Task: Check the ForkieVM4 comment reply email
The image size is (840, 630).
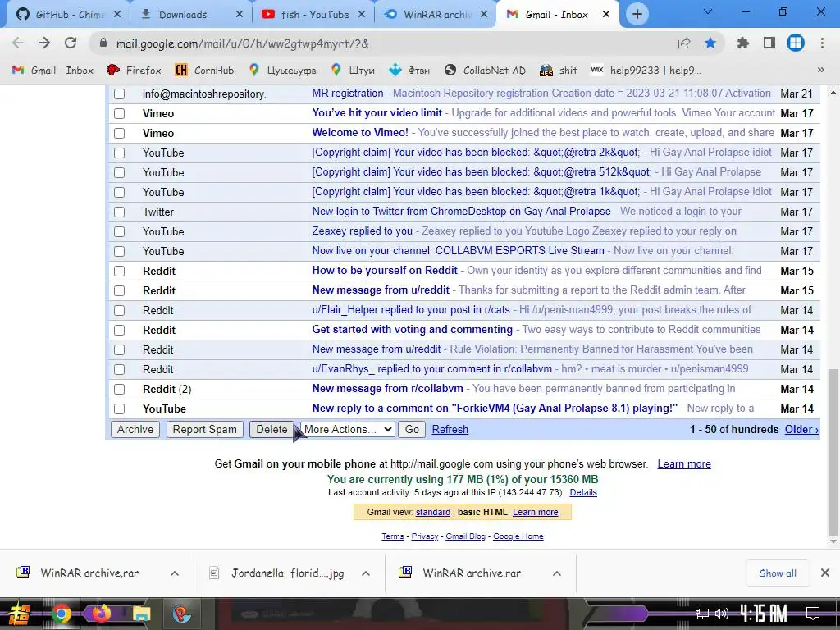Action: [120, 409]
